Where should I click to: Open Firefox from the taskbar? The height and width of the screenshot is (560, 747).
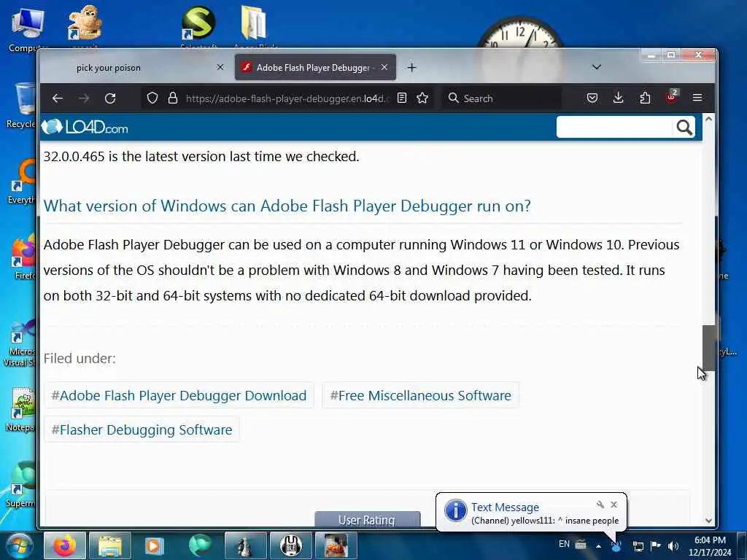coord(65,545)
